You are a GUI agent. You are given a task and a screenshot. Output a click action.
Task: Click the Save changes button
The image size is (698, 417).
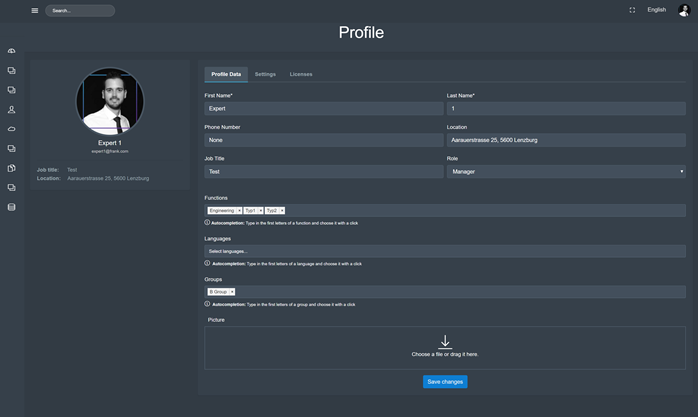coord(445,382)
